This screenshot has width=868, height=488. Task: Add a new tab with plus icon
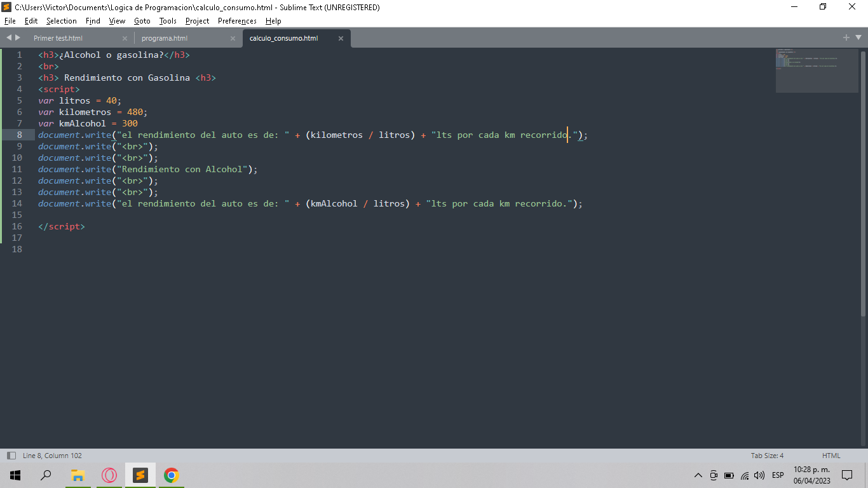846,37
